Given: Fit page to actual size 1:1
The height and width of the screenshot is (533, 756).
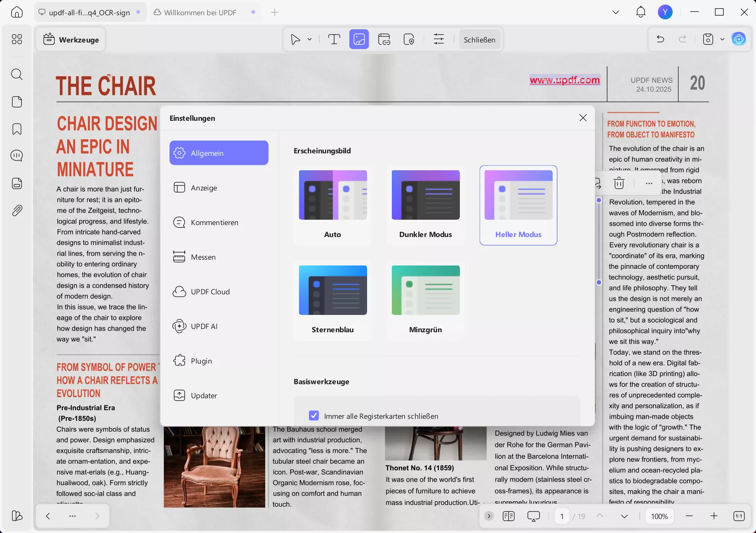Looking at the screenshot, I should tap(739, 516).
